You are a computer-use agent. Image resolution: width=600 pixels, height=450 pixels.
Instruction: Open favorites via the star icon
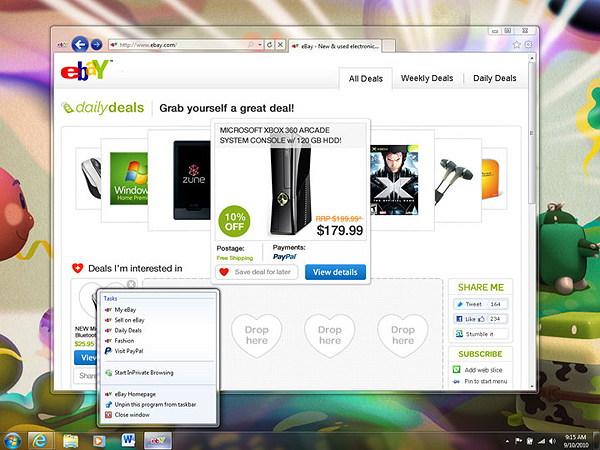[x=517, y=45]
